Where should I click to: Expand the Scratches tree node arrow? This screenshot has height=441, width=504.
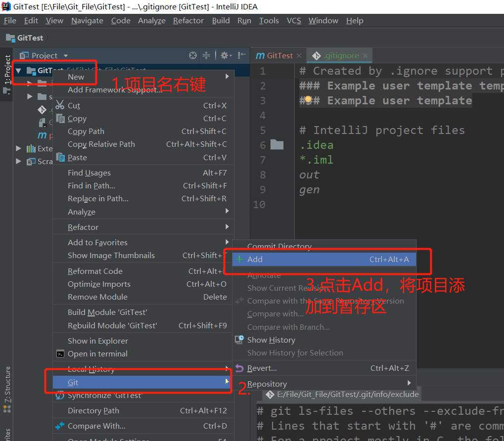pyautogui.click(x=18, y=161)
